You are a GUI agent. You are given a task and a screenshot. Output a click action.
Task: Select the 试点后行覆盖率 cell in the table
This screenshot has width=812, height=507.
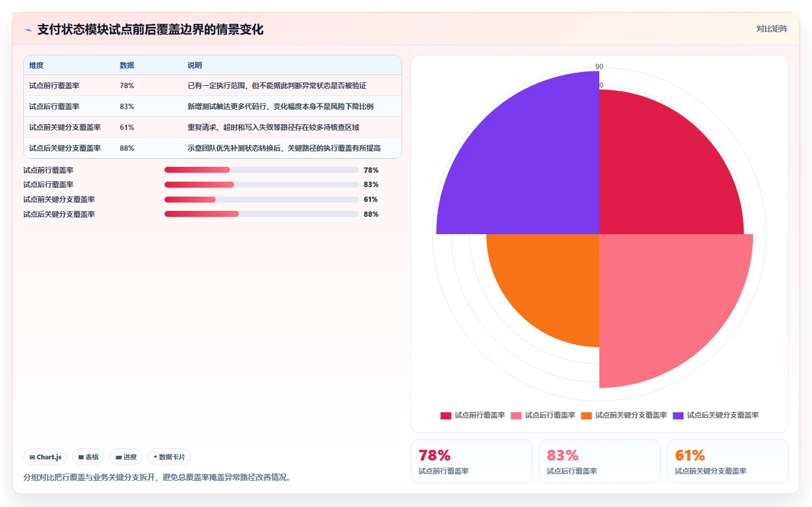[54, 107]
